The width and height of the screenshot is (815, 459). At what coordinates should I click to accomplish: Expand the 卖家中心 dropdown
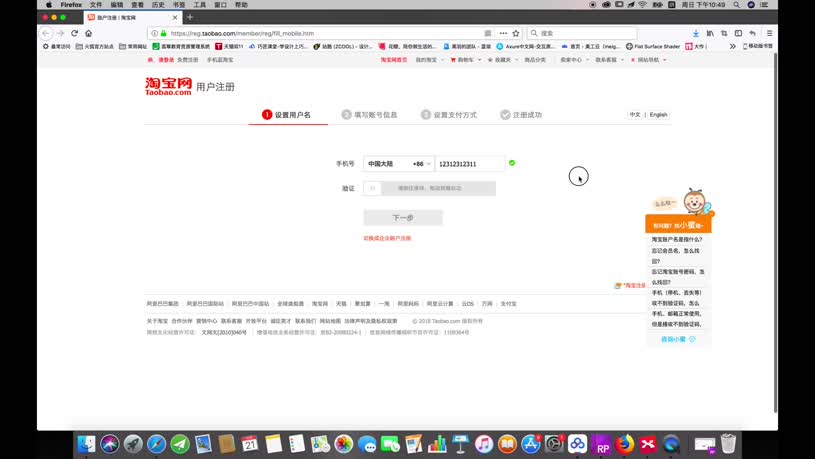tap(574, 60)
